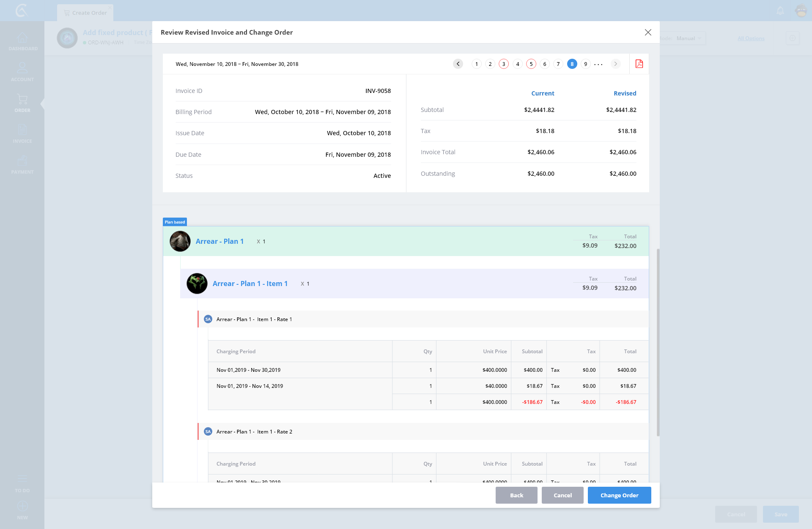Collapse the Arrear - Plan 1 row
812x529 pixels.
point(219,241)
